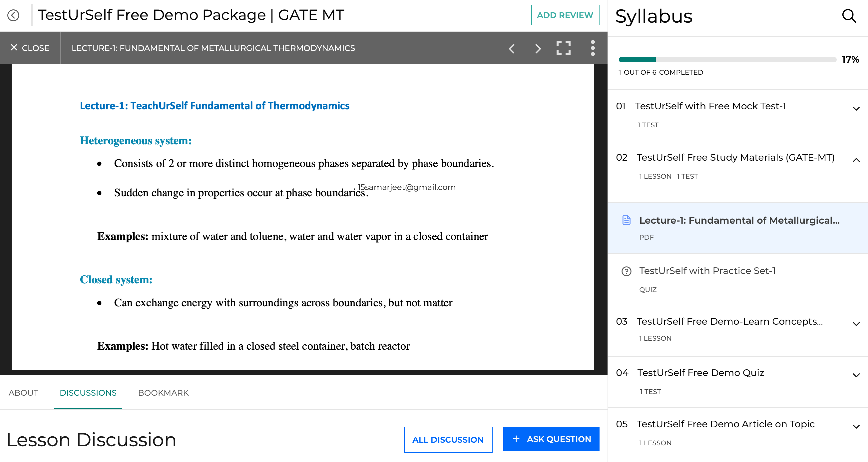Click the 'Heterogeneous system:' heading in the PDF

[136, 140]
